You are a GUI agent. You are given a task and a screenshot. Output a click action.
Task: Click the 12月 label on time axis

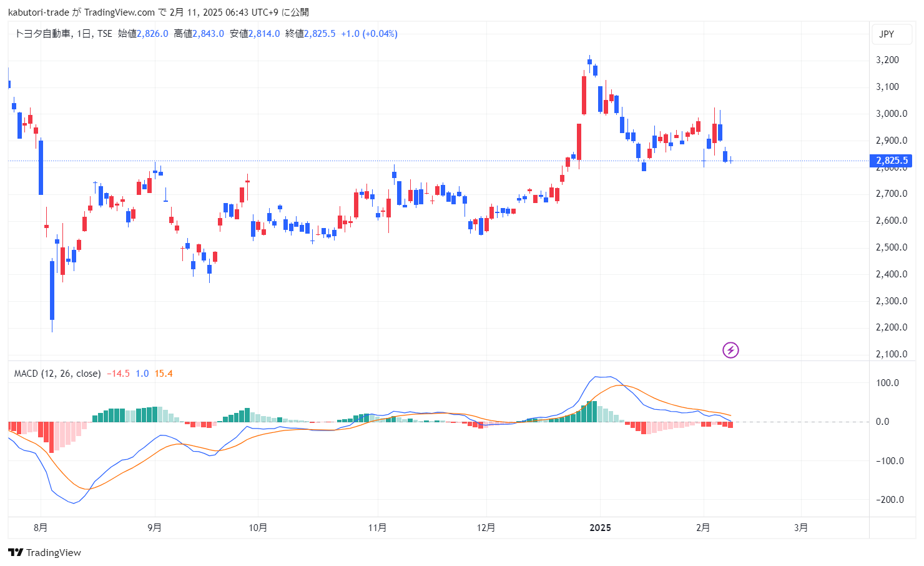[486, 528]
